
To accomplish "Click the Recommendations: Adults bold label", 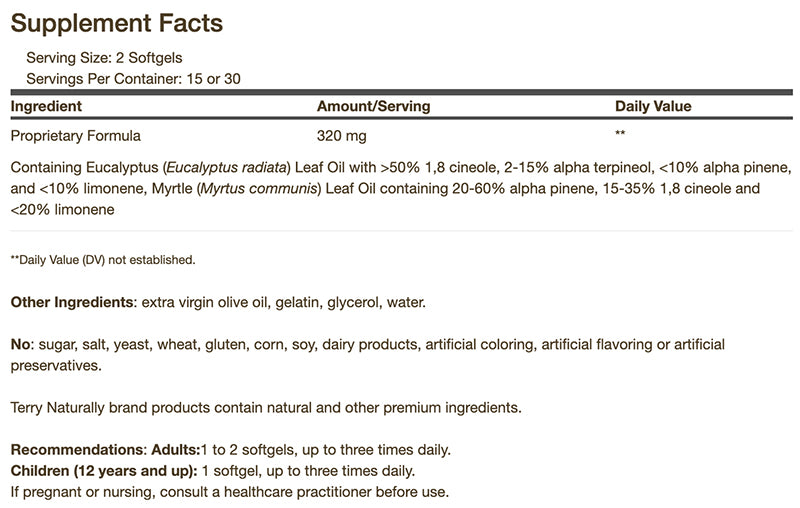I will pyautogui.click(x=106, y=450).
